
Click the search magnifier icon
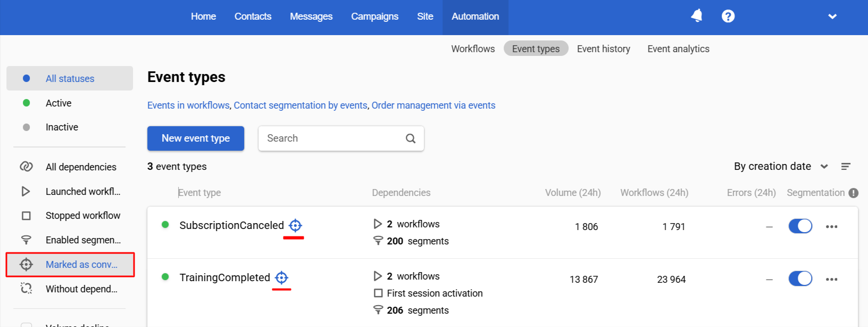click(x=411, y=138)
